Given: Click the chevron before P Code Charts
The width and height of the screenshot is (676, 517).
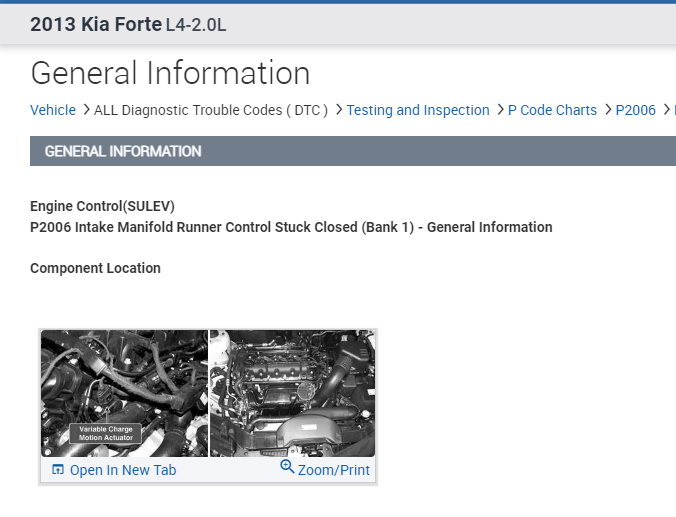Looking at the screenshot, I should pos(500,110).
